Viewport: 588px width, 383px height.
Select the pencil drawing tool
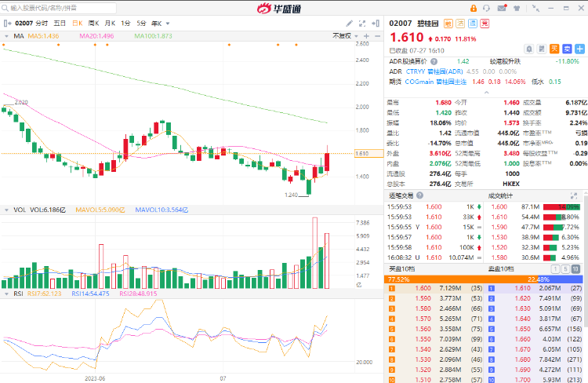click(349, 24)
